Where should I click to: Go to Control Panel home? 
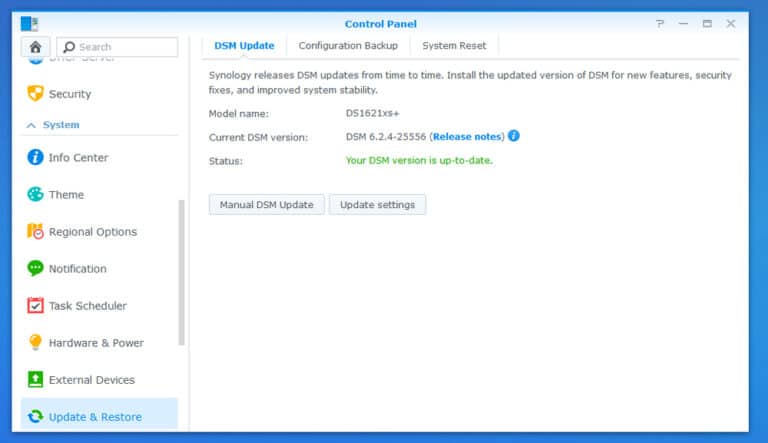click(35, 47)
